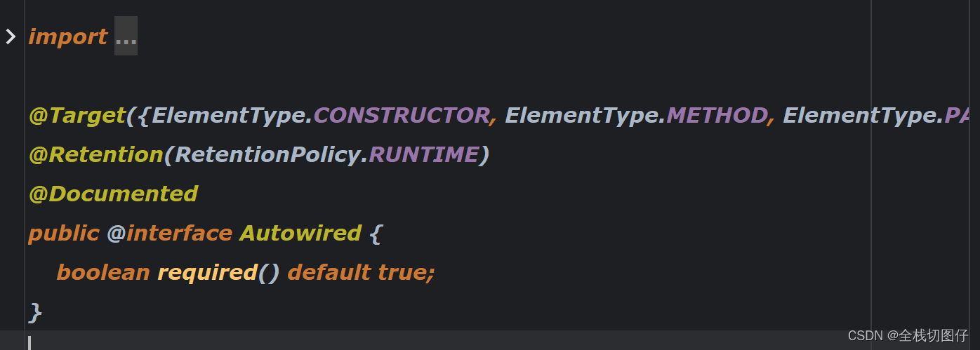Click ElementType.CONSTRUCTOR constant
Viewport: 980px width, 350px height.
(320, 115)
